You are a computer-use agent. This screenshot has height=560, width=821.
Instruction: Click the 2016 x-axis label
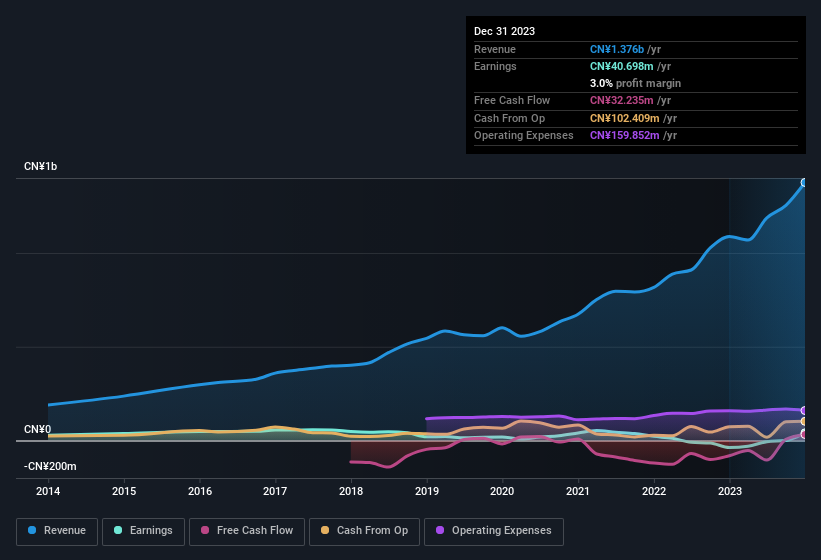(x=200, y=491)
